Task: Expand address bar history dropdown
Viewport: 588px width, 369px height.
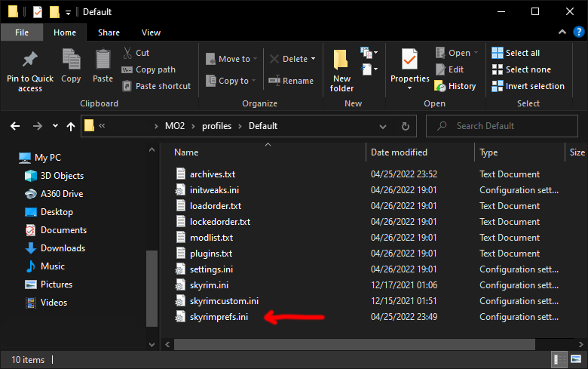Action: coord(382,126)
